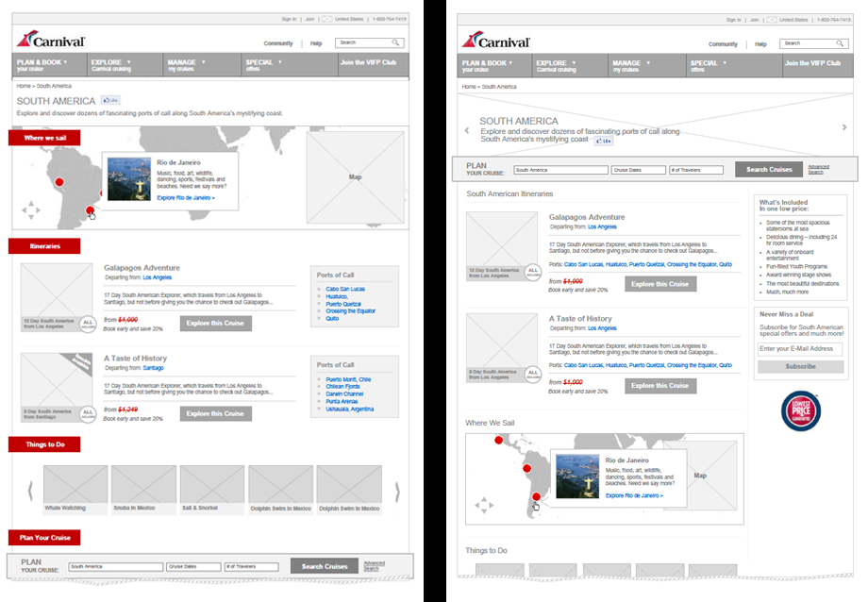Select the red Plan Your Cruise label
The width and height of the screenshot is (868, 602).
[x=44, y=538]
